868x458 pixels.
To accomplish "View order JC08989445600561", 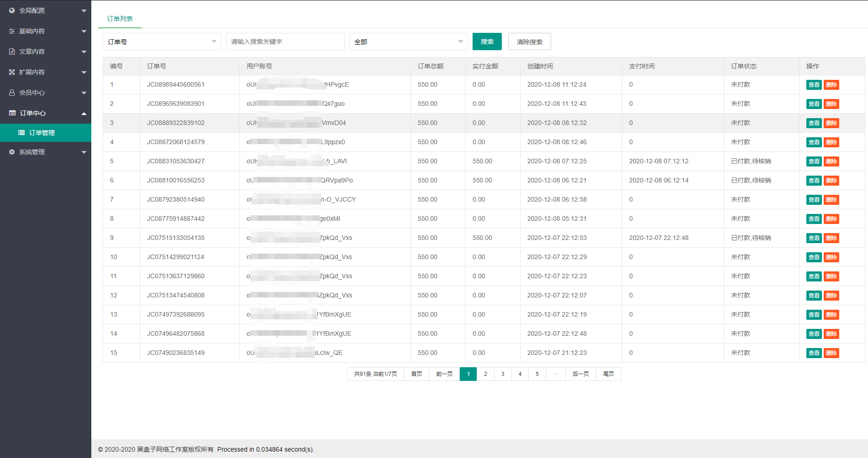I will click(814, 85).
